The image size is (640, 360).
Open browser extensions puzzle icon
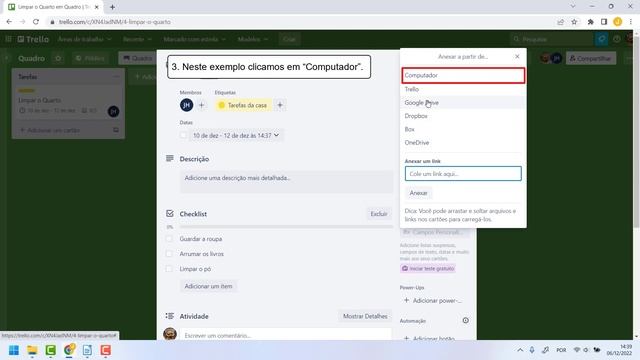[x=590, y=22]
